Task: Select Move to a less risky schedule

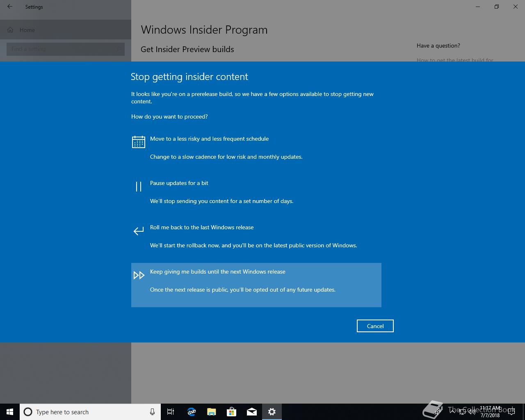Action: coord(256,152)
